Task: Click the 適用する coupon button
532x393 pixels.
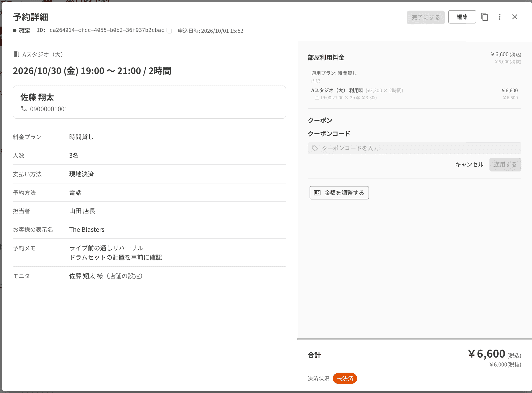Action: (505, 165)
